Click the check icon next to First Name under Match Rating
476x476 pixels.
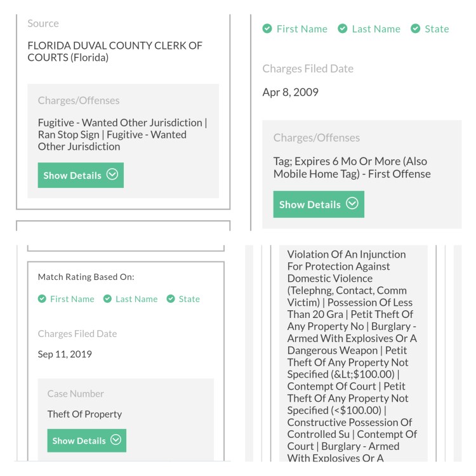42,299
